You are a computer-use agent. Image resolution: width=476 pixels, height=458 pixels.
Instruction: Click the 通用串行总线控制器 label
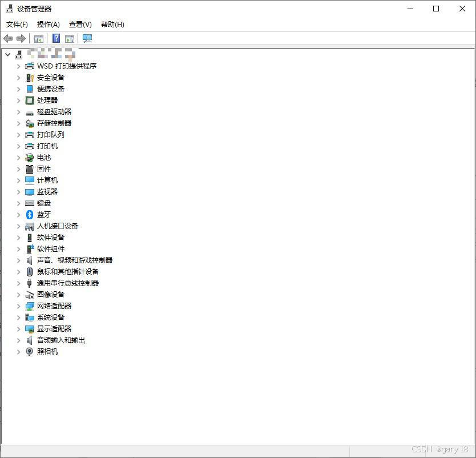(68, 283)
